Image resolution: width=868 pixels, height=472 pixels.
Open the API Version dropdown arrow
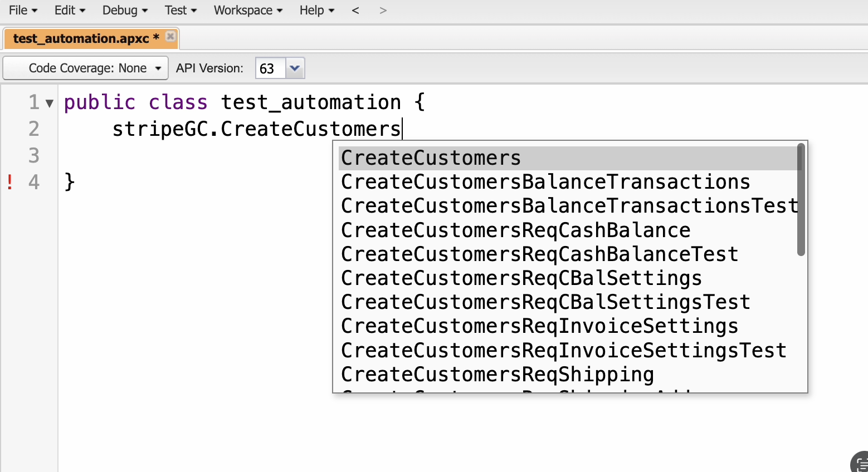pos(295,68)
